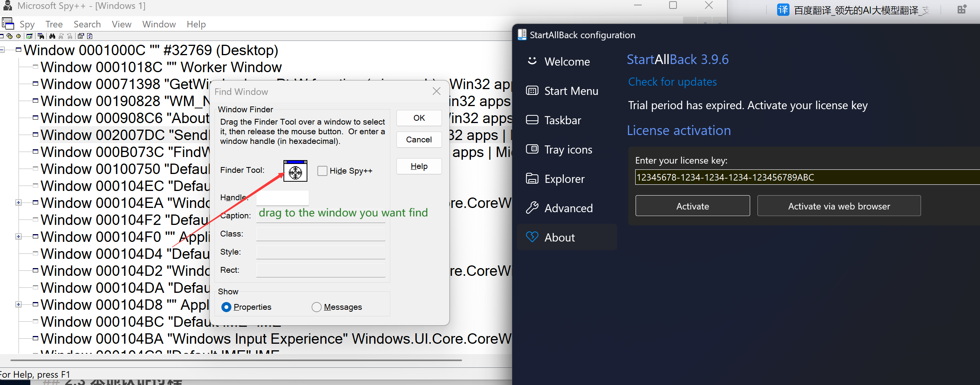Select the Window 000104D2 tree row
Viewport: 980px width, 385px height.
tap(125, 271)
